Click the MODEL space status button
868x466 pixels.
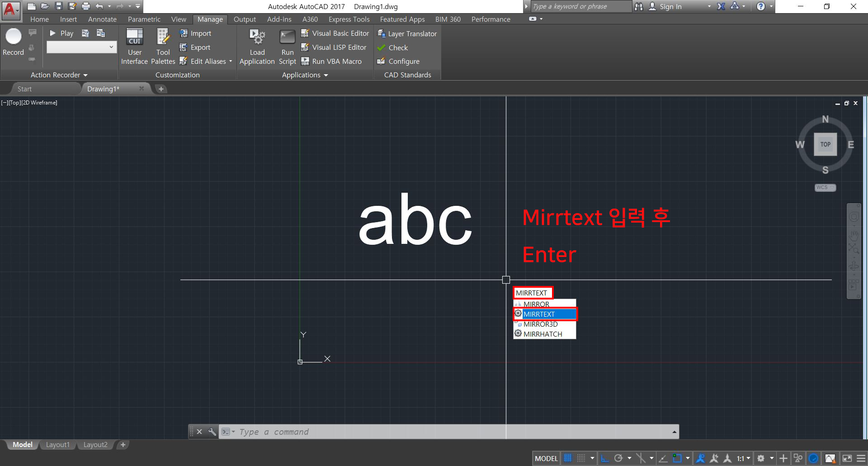546,458
